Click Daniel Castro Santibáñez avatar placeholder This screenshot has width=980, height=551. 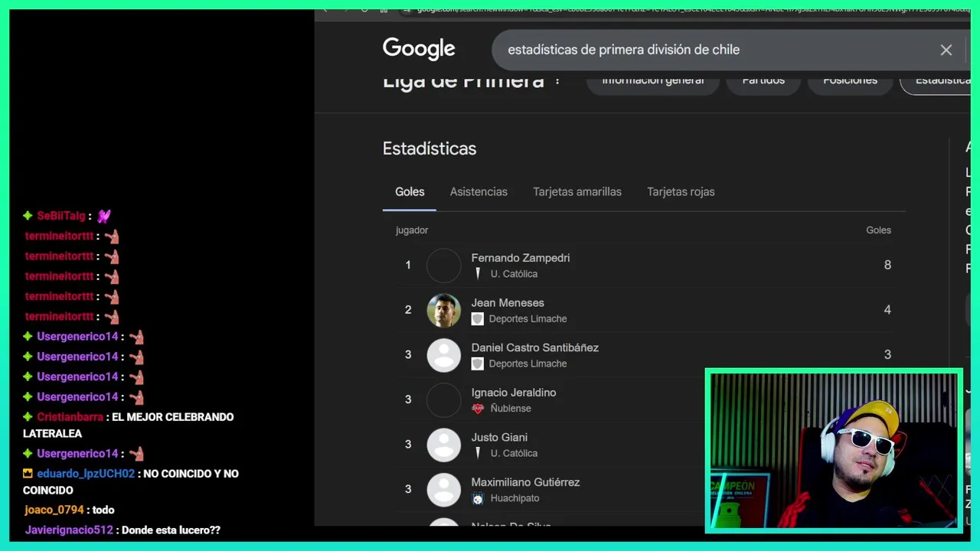(x=444, y=355)
